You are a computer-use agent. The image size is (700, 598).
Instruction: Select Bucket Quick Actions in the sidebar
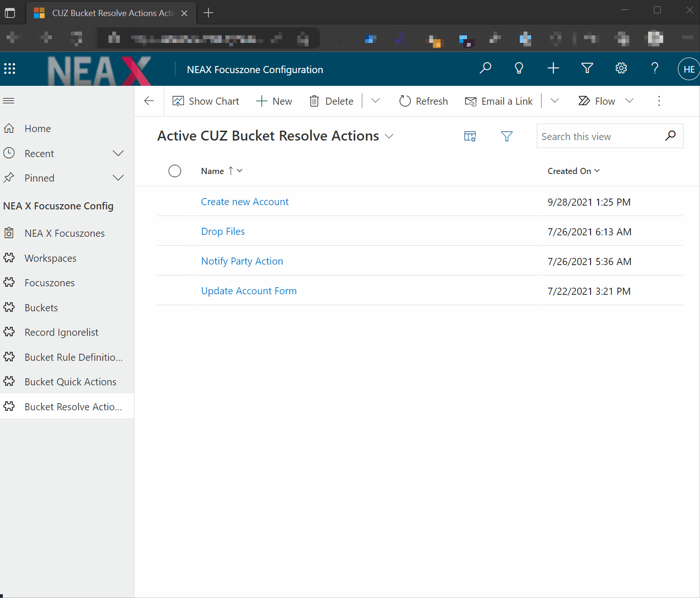coord(70,382)
